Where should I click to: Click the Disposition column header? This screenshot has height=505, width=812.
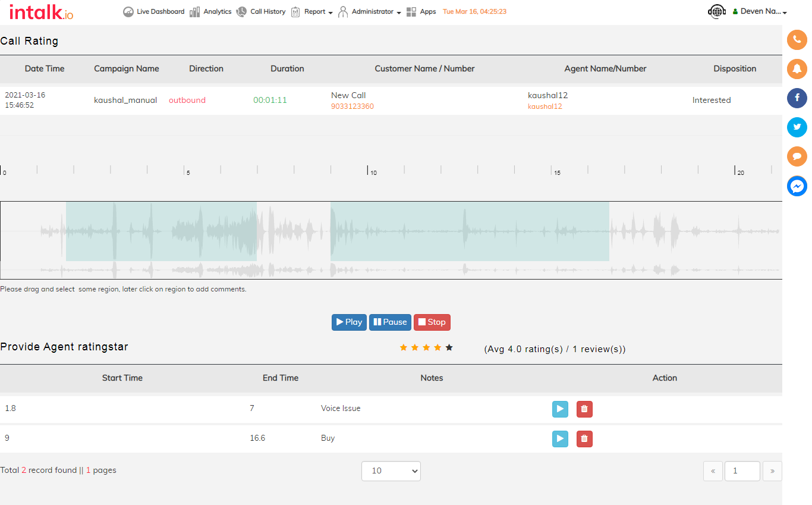[735, 68]
